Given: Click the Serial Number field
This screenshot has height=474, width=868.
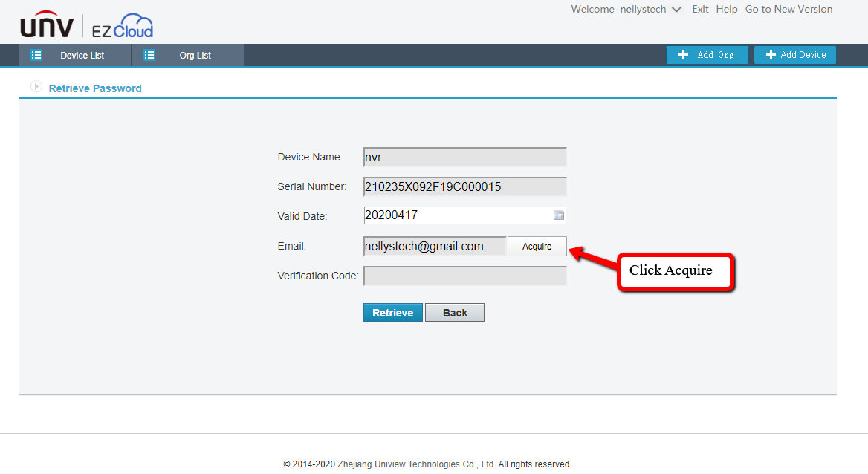Looking at the screenshot, I should [464, 186].
